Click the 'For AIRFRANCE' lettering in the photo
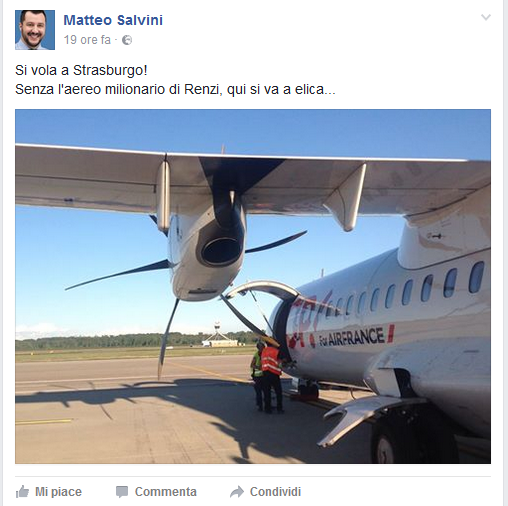 pos(351,337)
